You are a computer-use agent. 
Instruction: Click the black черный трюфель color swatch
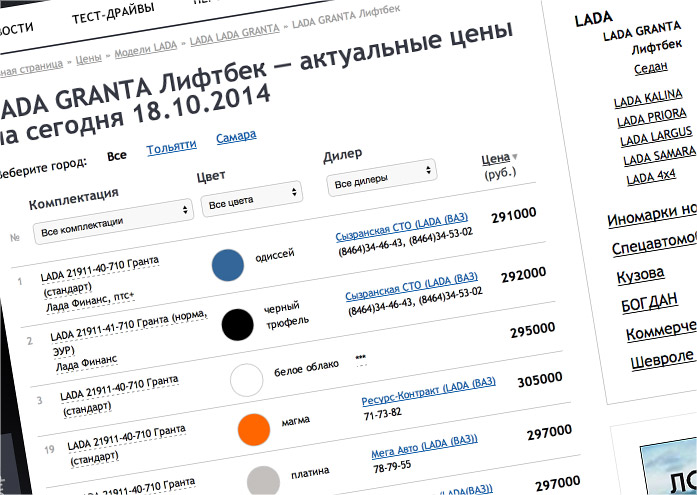(x=237, y=324)
